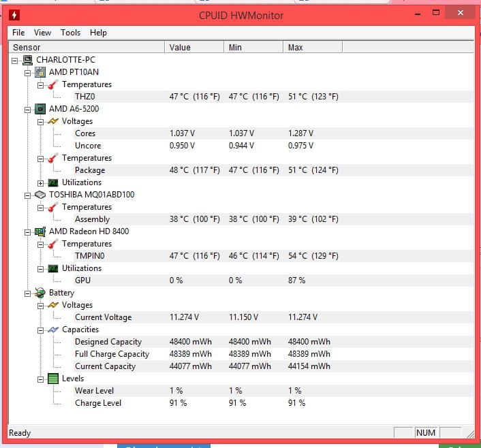Click the TOSHIBA MQ01ABD100 hard drive icon
Viewport: 481px width, 448px height.
[40, 195]
